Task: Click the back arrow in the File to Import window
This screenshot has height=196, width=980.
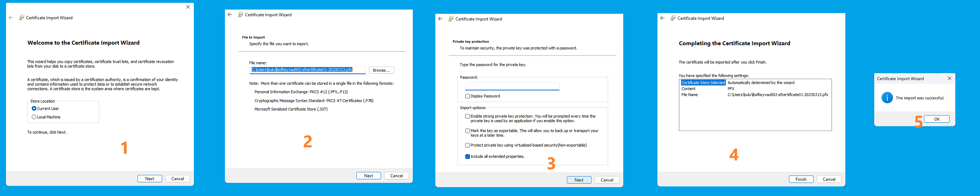Action: coord(230,14)
